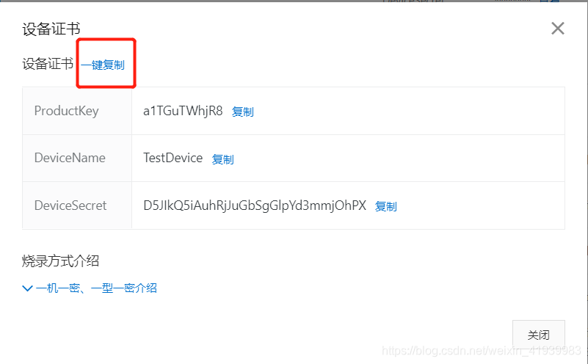Viewport: 588px width, 364px height.
Task: Select the TestDevice name value text
Action: click(x=173, y=158)
